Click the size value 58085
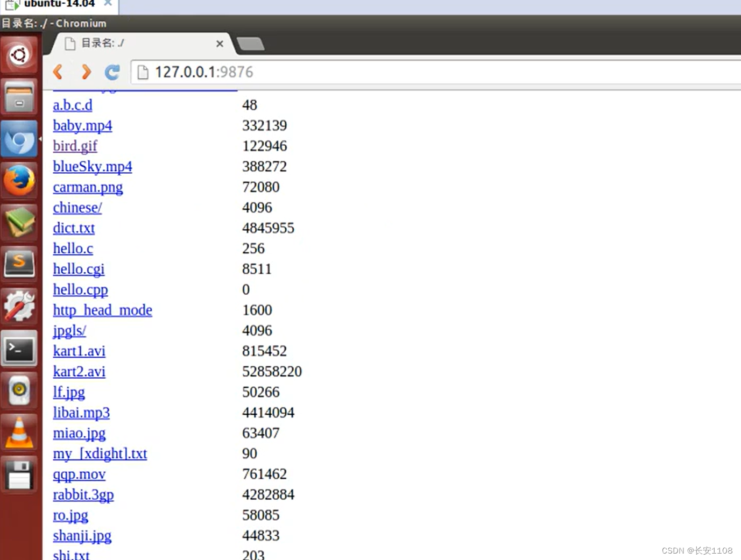741x560 pixels. click(261, 515)
